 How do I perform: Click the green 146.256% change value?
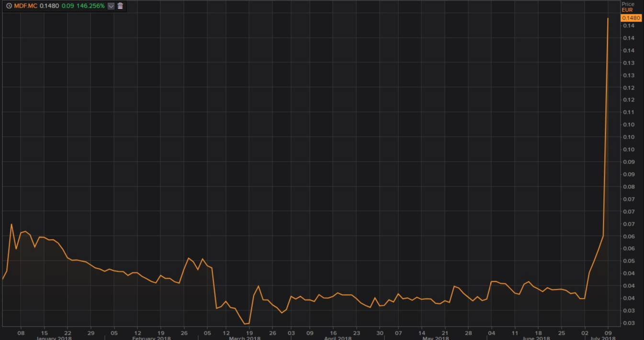tap(90, 6)
